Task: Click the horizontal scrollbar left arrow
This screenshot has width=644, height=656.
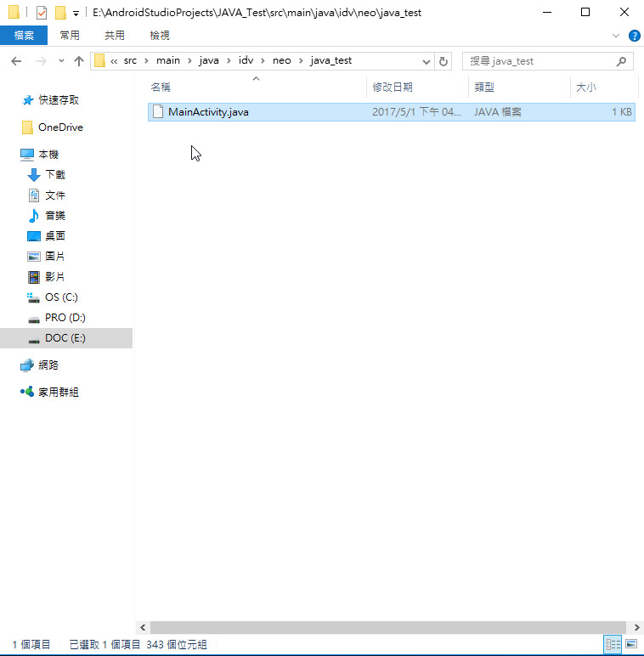Action: pos(143,628)
